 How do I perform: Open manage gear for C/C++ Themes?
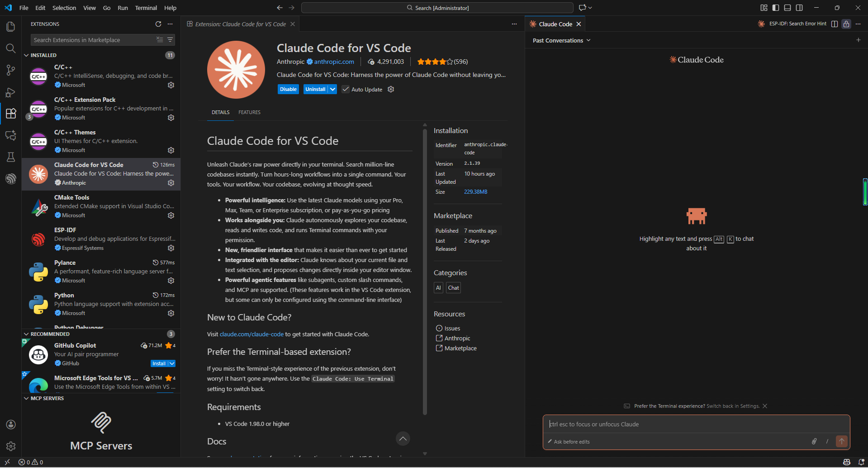(171, 150)
